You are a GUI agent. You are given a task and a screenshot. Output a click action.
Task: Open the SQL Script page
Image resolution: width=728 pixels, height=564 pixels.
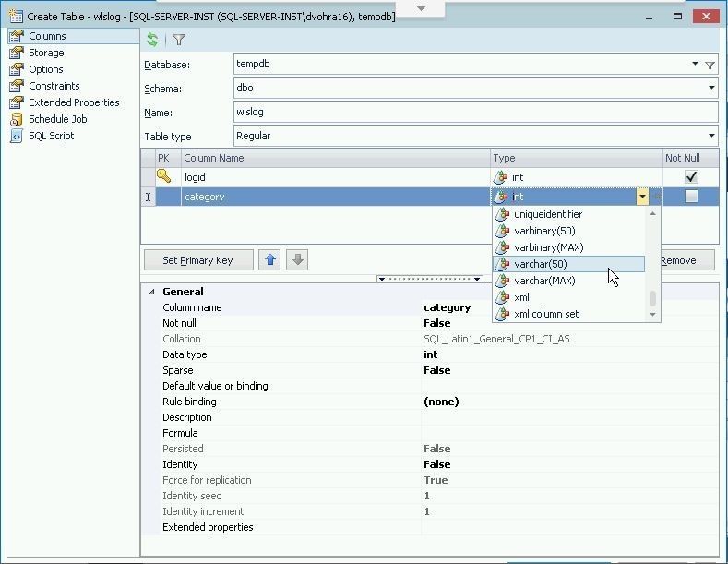point(51,136)
